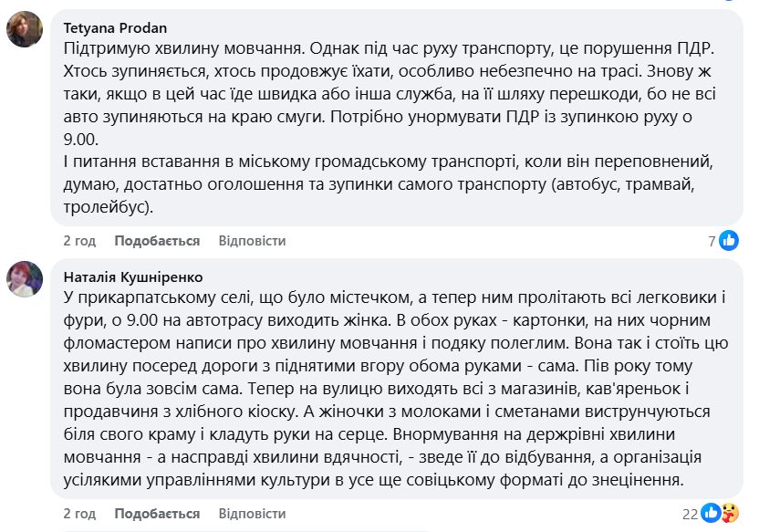The width and height of the screenshot is (759, 532).
Task: Open the Tetyana Prodan profile name link
Action: pyautogui.click(x=115, y=27)
